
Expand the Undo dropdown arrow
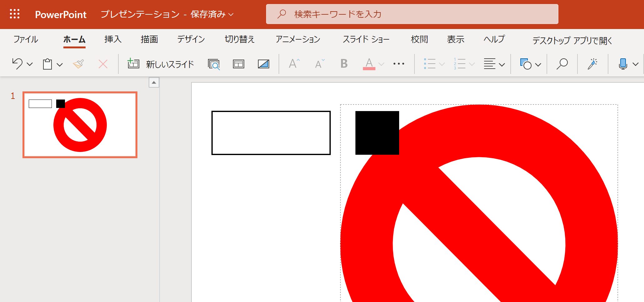(30, 64)
